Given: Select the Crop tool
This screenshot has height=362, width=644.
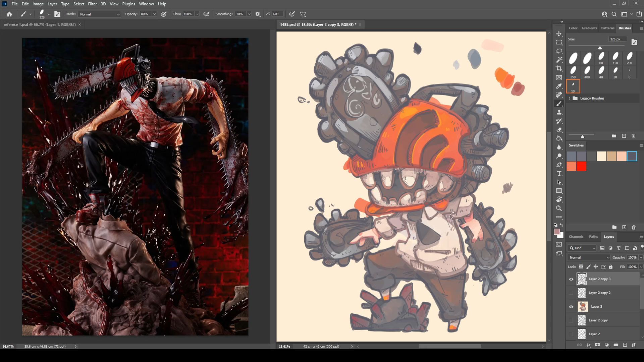Looking at the screenshot, I should (559, 69).
